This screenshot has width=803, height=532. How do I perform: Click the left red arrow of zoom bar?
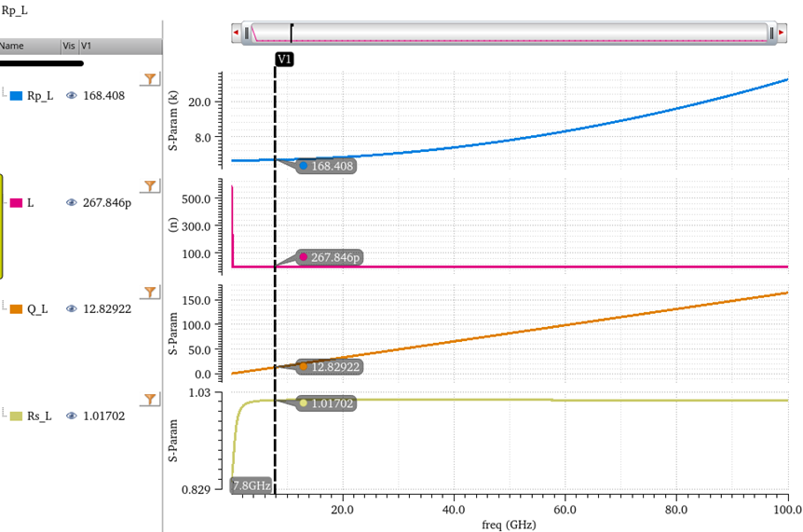(x=237, y=33)
